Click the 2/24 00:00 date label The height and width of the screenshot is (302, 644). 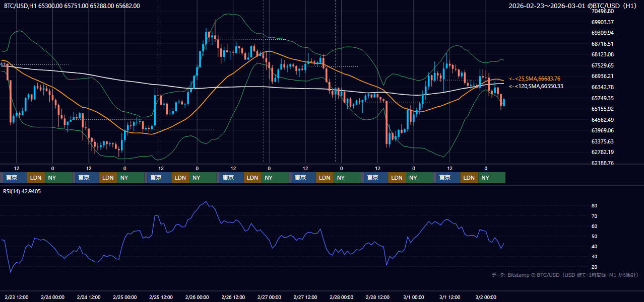coord(52,297)
